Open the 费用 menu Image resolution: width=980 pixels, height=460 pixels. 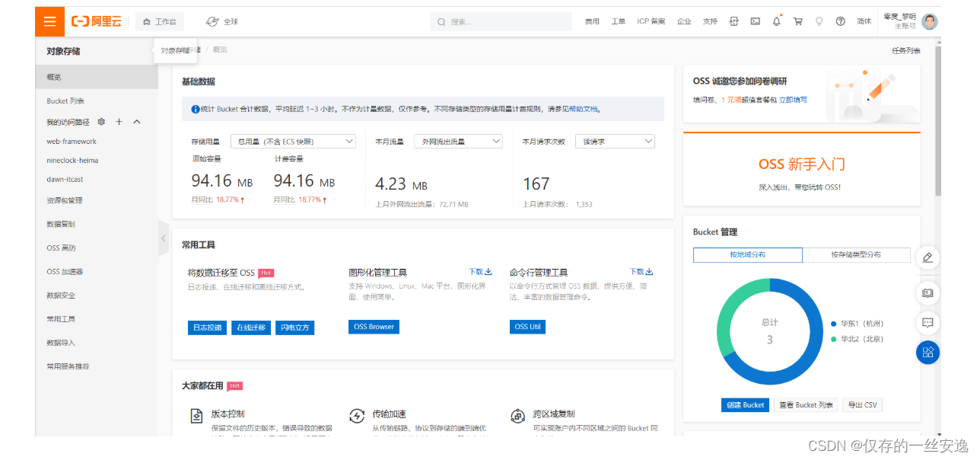[592, 21]
